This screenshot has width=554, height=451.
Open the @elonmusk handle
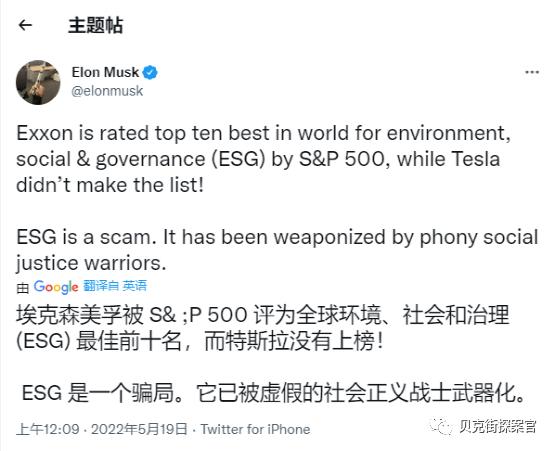pos(107,91)
